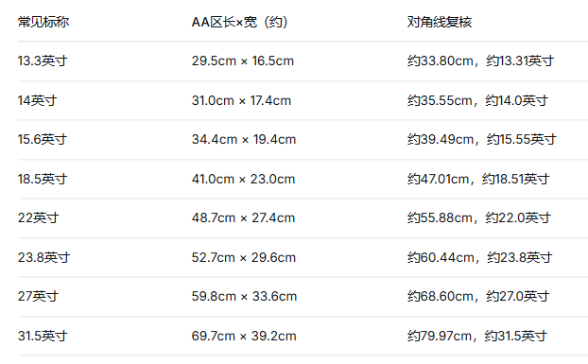Click the 29.5cm × 16.5cm cell
588x364 pixels.
point(243,61)
